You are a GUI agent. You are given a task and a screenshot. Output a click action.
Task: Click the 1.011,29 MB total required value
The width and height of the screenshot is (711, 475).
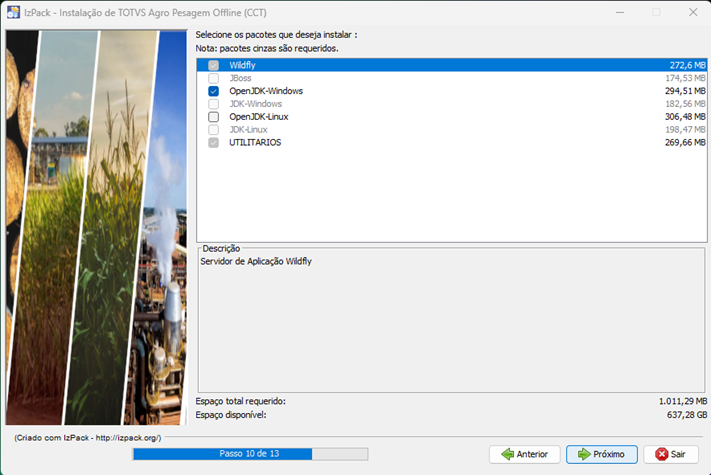682,402
